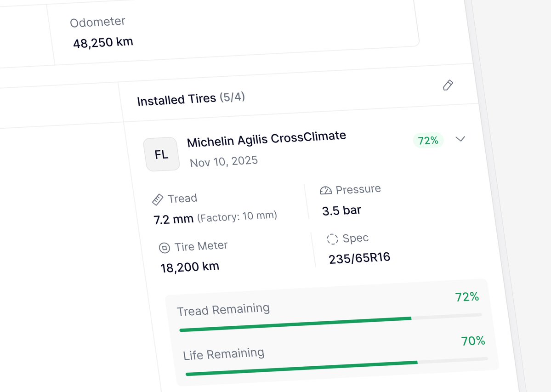Click the "(5/4)" tire count

click(232, 97)
